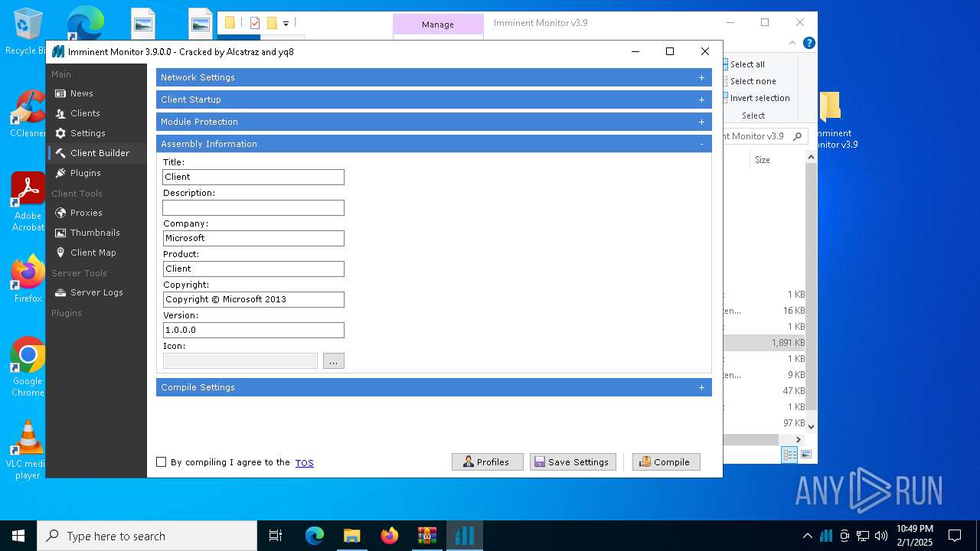Open the notification center icon
Image resolution: width=980 pixels, height=551 pixels.
pyautogui.click(x=955, y=536)
